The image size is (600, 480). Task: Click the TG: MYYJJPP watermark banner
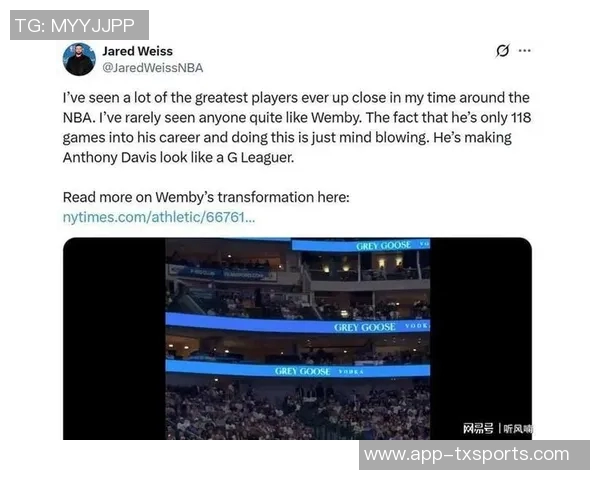tap(79, 25)
